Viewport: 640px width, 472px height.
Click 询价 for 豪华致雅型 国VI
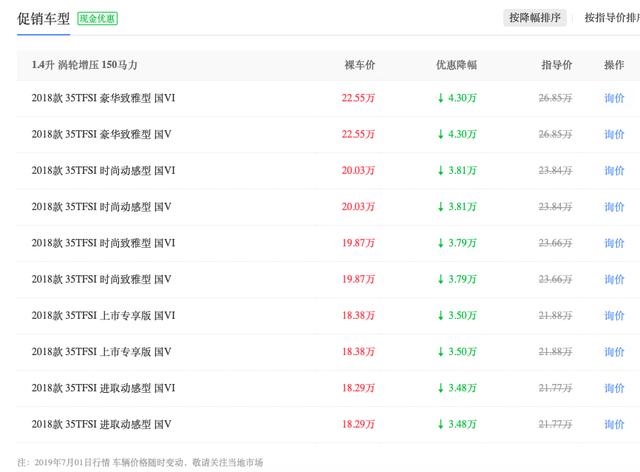pos(614,98)
